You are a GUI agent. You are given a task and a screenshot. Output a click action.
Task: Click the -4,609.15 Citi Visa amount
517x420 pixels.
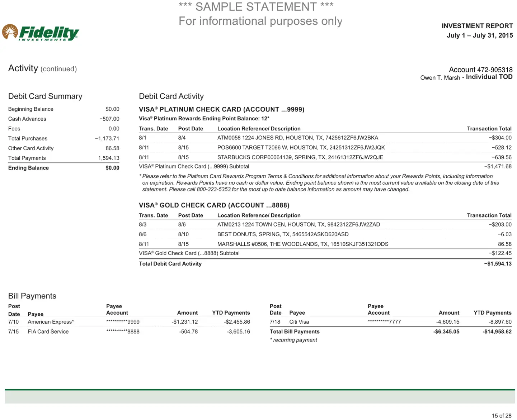pyautogui.click(x=448, y=322)
